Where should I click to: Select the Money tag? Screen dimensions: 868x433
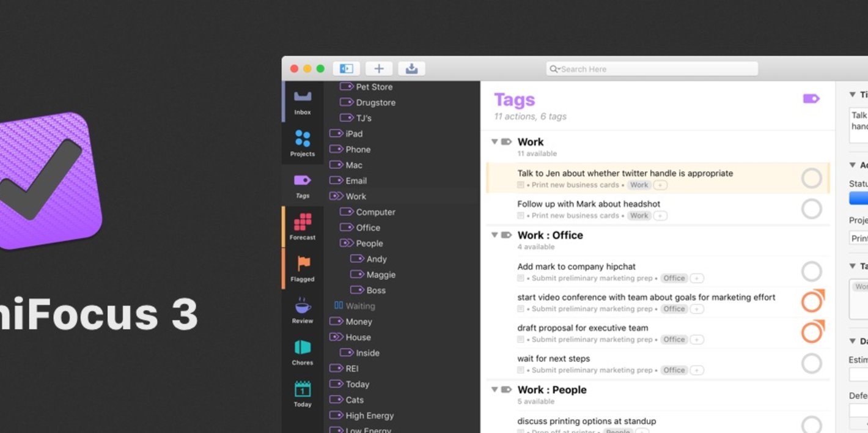[358, 322]
